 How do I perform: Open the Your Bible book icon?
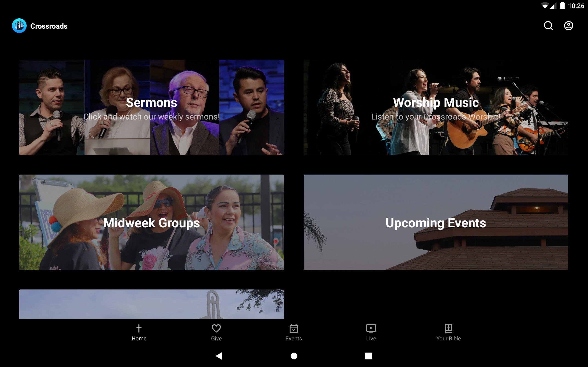coord(448,328)
